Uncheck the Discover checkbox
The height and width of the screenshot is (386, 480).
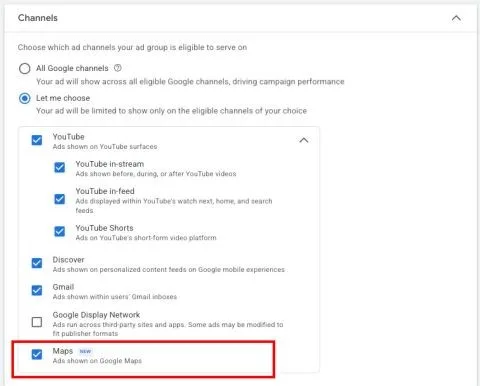pyautogui.click(x=37, y=263)
